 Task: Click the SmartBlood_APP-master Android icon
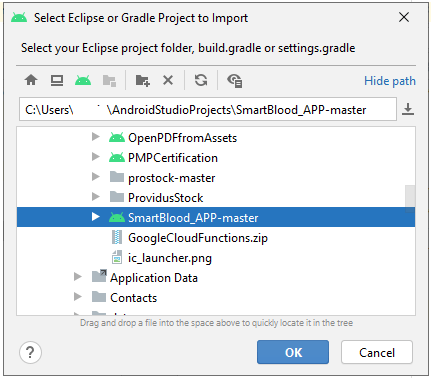[x=117, y=217]
